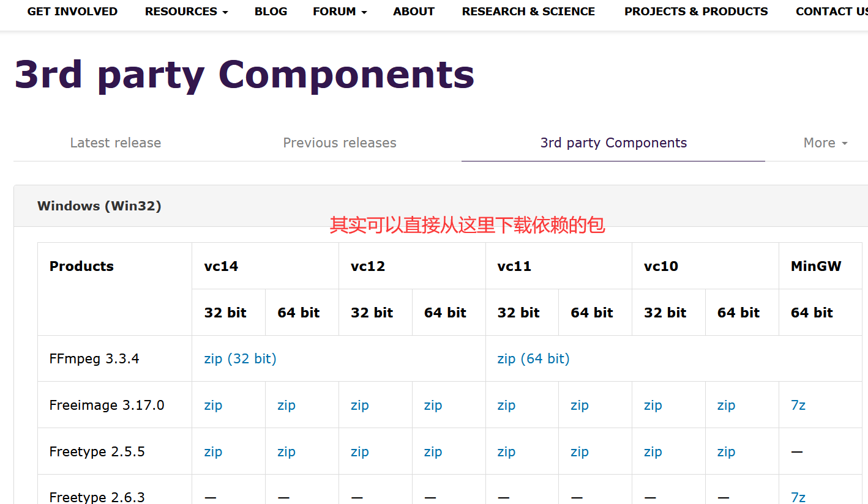Click the vc10 column header
The image size is (868, 504).
[661, 266]
